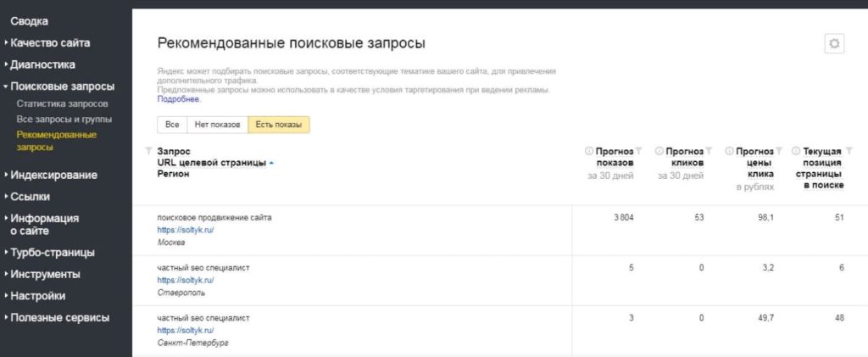
Task: Click region text Москва
Action: point(171,243)
